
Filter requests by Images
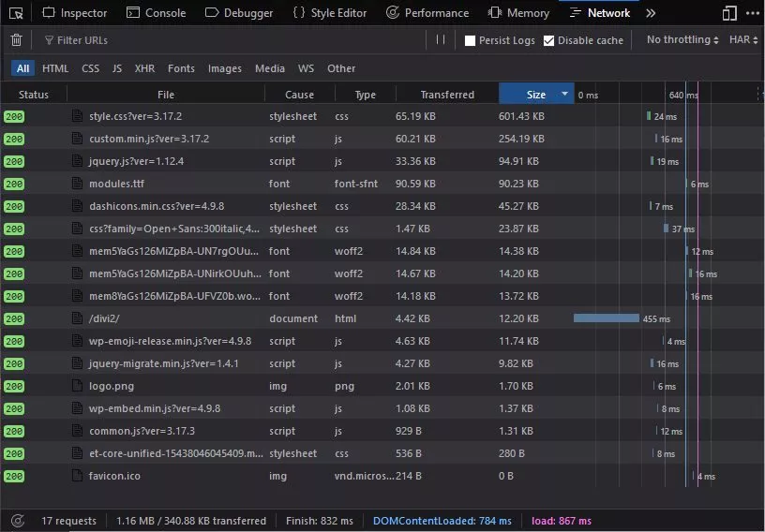(x=224, y=68)
